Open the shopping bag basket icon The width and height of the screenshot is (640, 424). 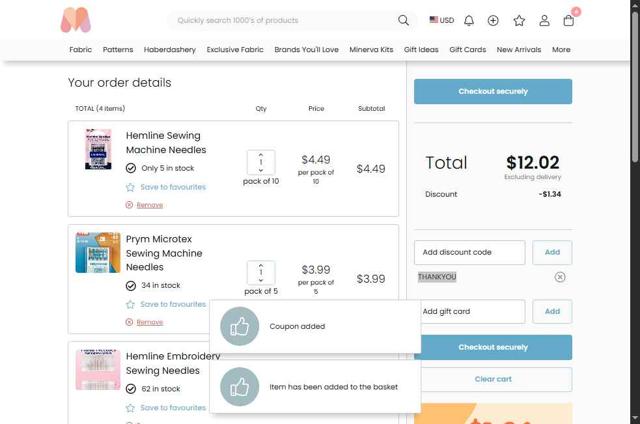click(569, 20)
